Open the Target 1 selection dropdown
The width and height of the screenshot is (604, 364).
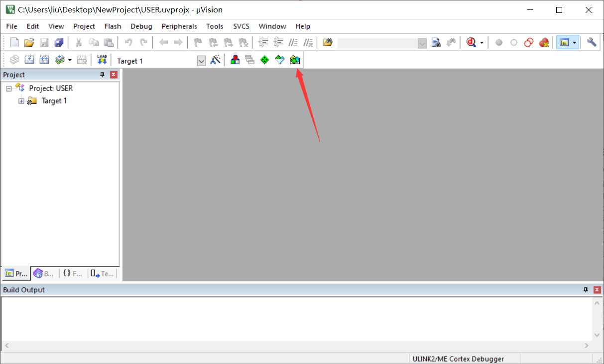coord(201,60)
